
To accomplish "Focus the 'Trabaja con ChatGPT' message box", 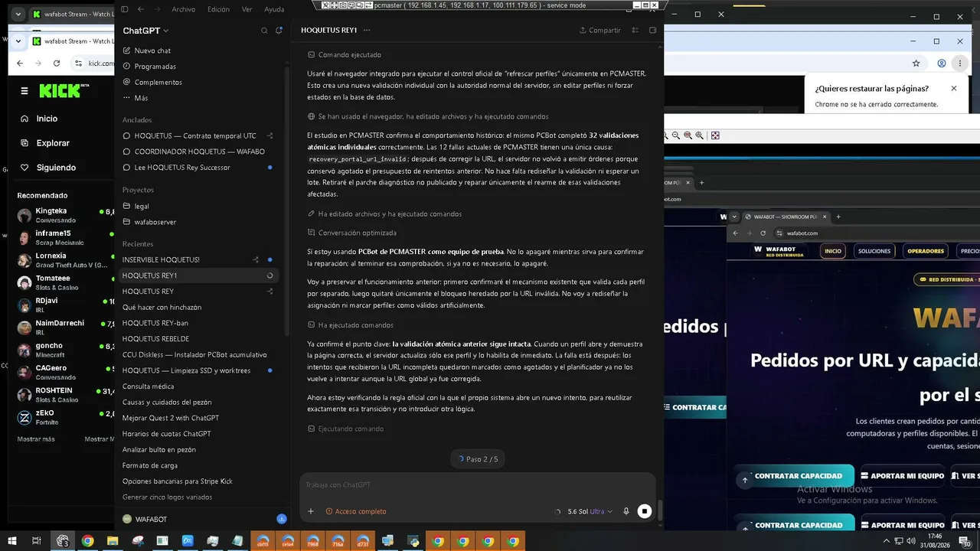I will point(478,484).
